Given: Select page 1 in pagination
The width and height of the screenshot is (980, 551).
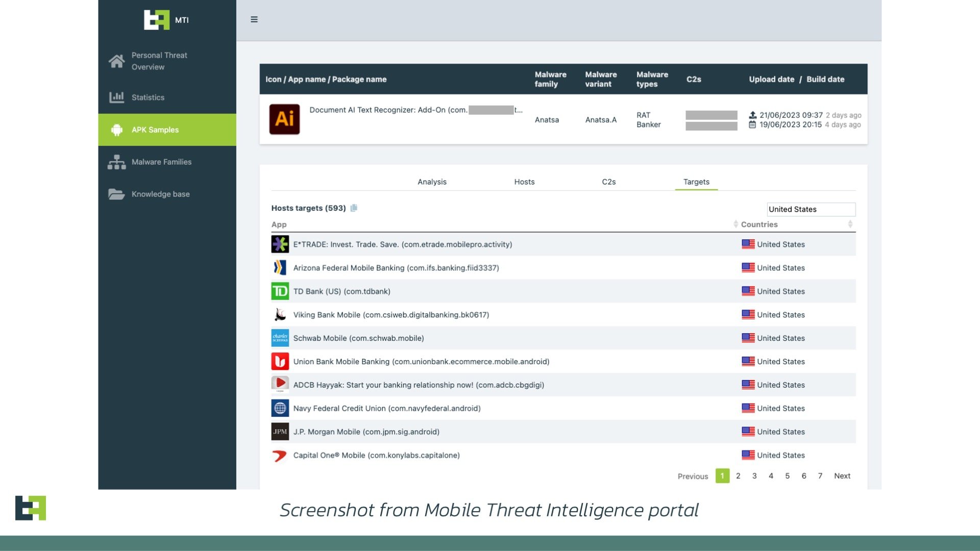Looking at the screenshot, I should (x=722, y=475).
